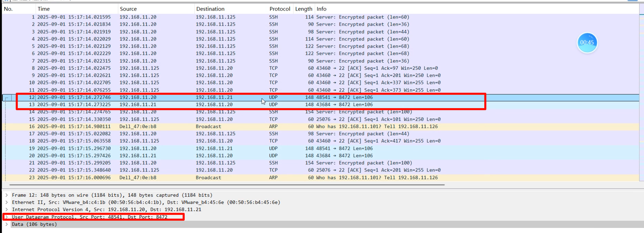The width and height of the screenshot is (644, 233).
Task: Sort by the Protocol column header
Action: click(279, 9)
